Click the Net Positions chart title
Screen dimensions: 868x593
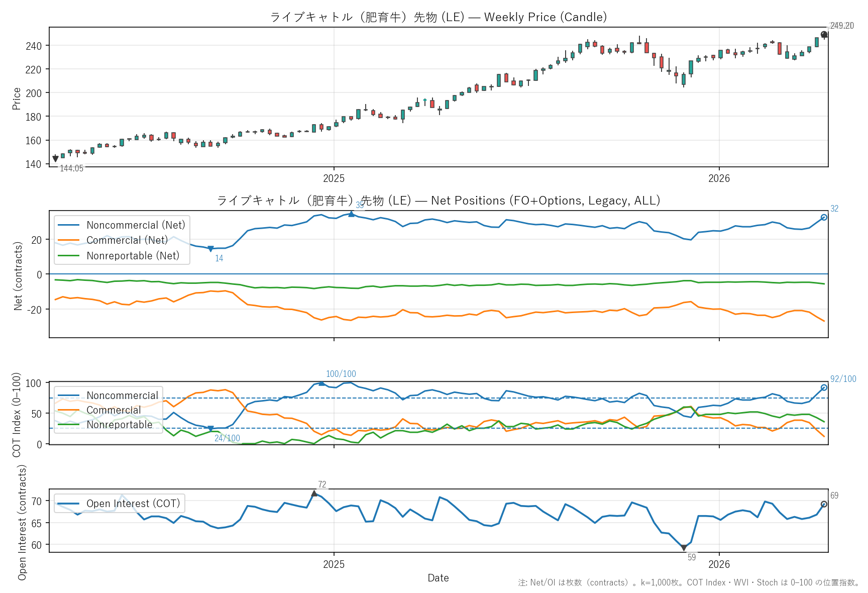tap(438, 201)
